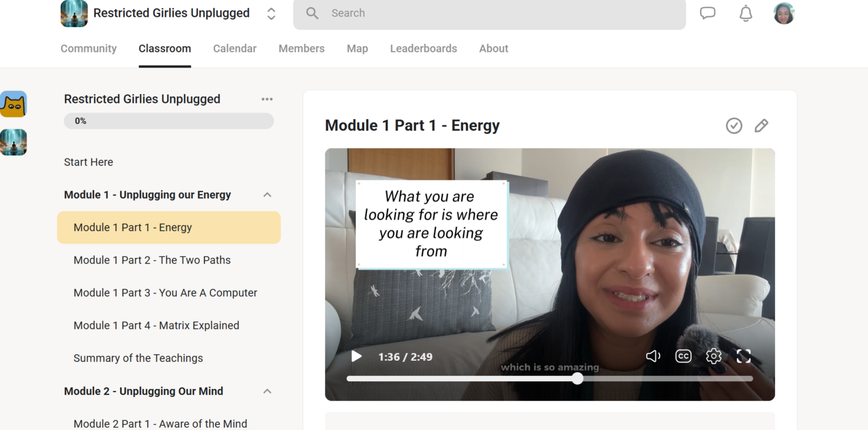Viewport: 868px width, 430px height.
Task: Click the 0% course progress bar
Action: click(x=169, y=121)
